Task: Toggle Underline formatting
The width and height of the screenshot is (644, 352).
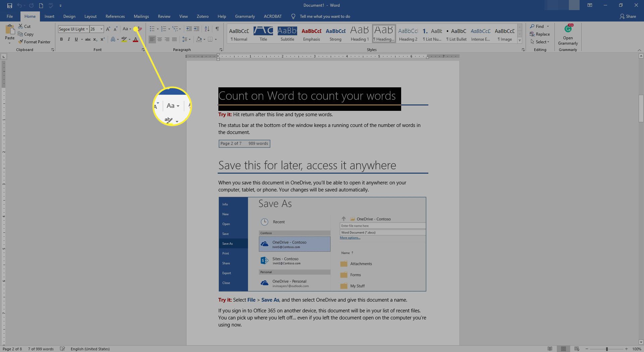Action: pos(76,40)
